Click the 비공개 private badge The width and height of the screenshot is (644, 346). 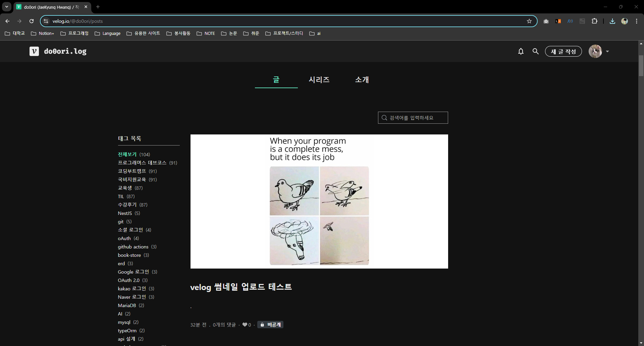click(270, 325)
